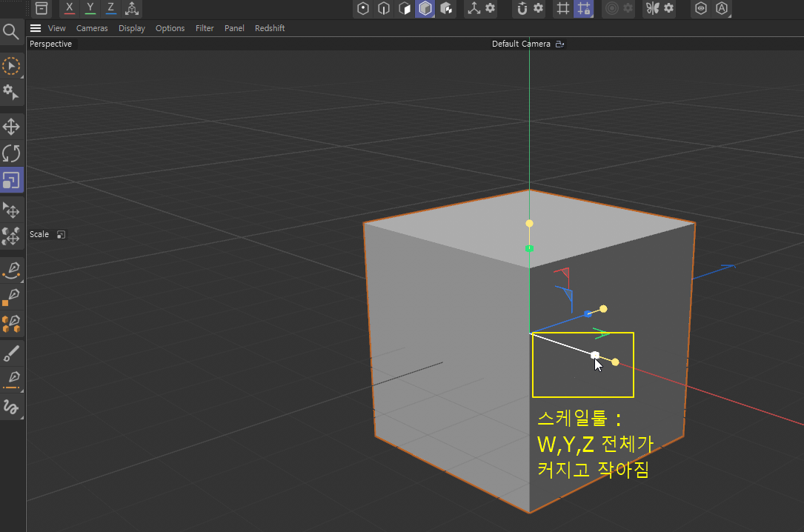The height and width of the screenshot is (532, 804).
Task: Open the Options menu
Action: (x=170, y=28)
